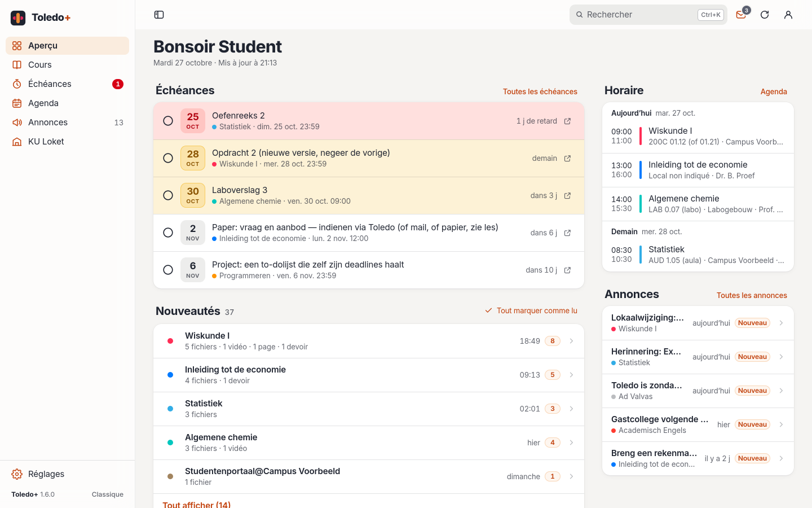Click the Cours book icon
The height and width of the screenshot is (508, 812).
pyautogui.click(x=17, y=65)
